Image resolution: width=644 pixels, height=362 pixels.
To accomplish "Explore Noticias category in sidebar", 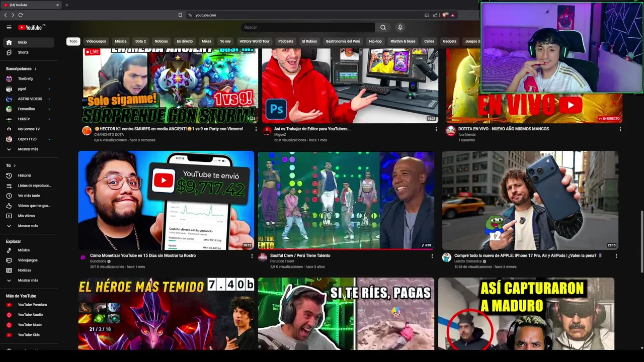I will [x=29, y=270].
